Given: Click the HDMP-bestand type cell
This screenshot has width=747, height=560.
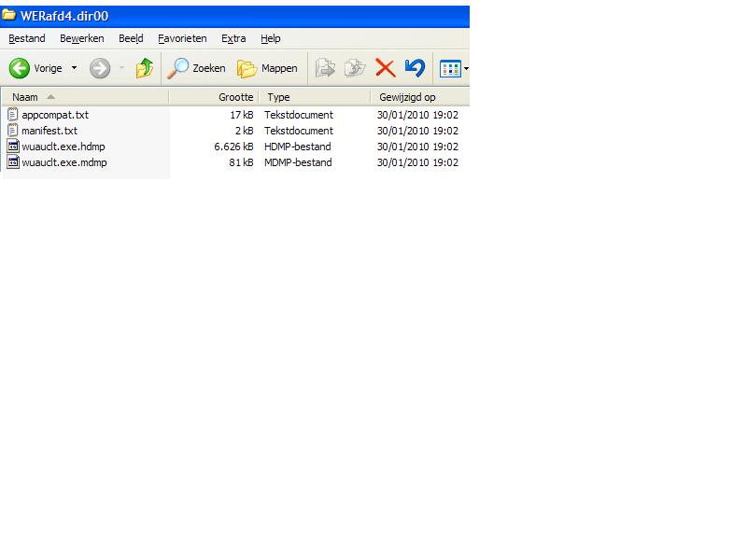Looking at the screenshot, I should [298, 147].
